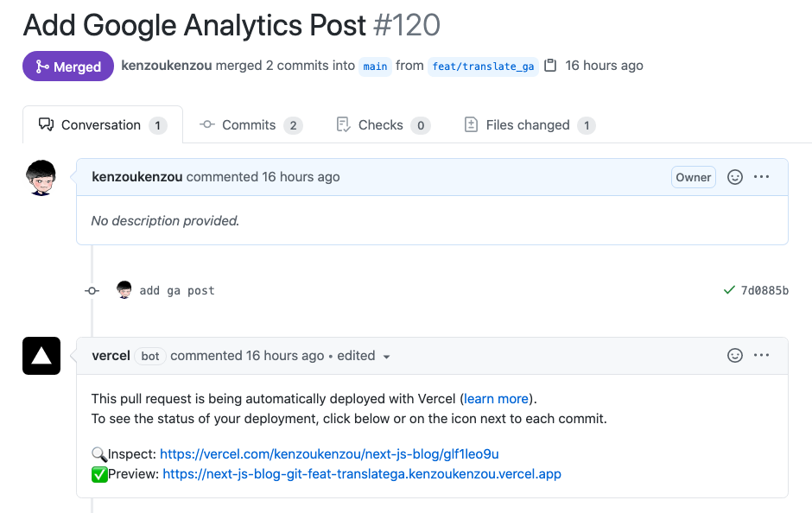Open options menu on vercel comment

pyautogui.click(x=761, y=356)
